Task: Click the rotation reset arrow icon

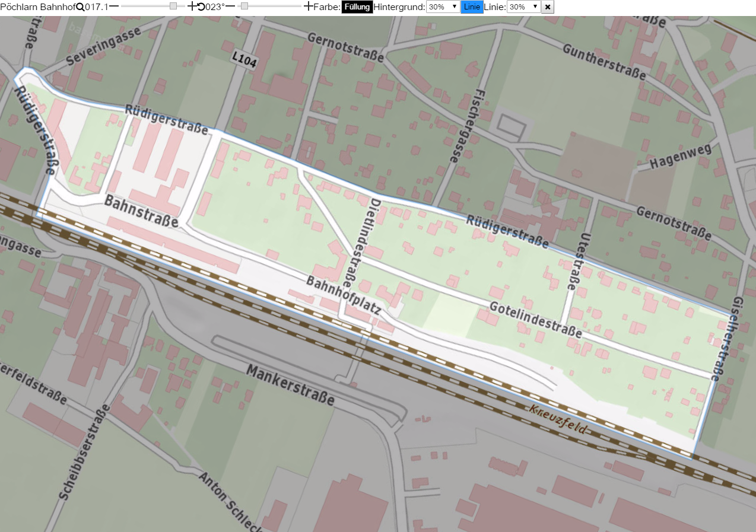Action: [x=201, y=7]
